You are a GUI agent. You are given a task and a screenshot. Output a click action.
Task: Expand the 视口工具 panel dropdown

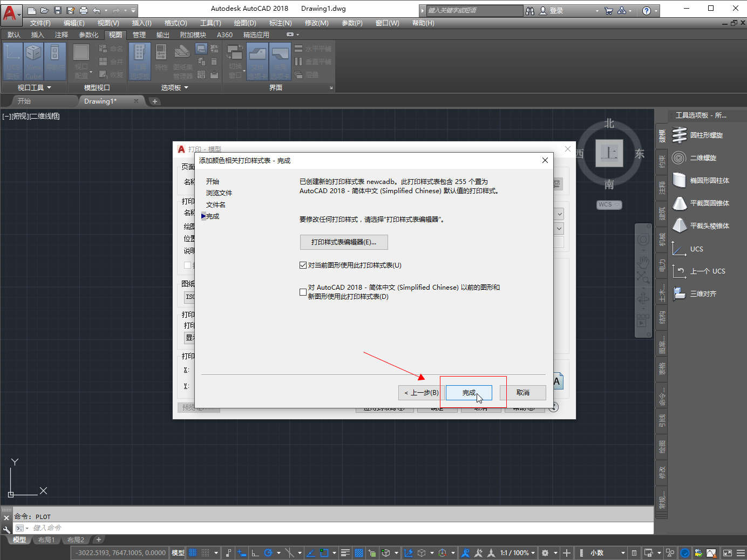coord(34,87)
